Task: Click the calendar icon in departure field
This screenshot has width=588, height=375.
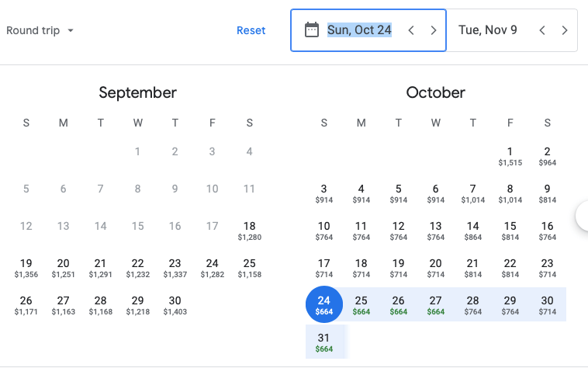Action: pyautogui.click(x=312, y=30)
